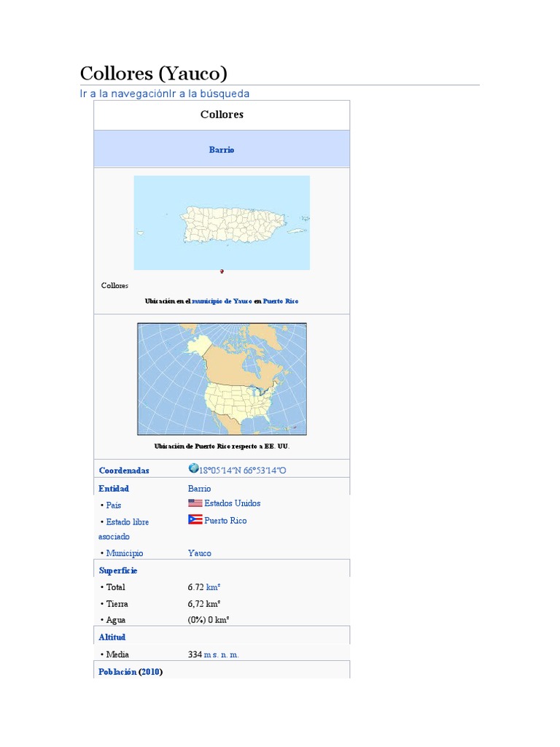This screenshot has width=560, height=747.
Task: Click the globe icon beside the coordinates
Action: [193, 468]
